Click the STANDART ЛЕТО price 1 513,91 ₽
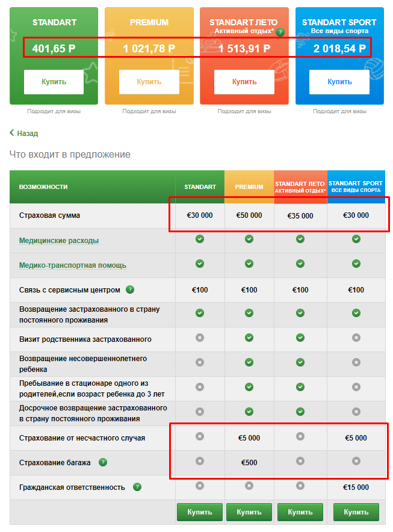Viewport: 393px width, 532px height. [244, 49]
